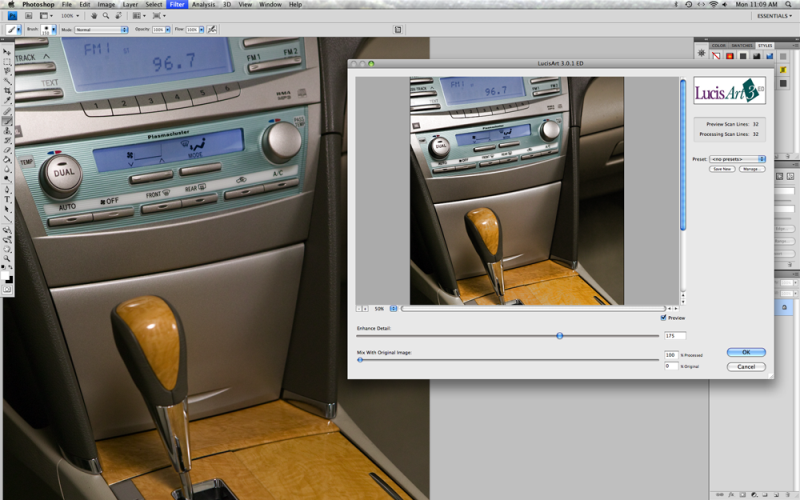Click the % Processed value field
The image size is (800, 500).
pos(671,355)
